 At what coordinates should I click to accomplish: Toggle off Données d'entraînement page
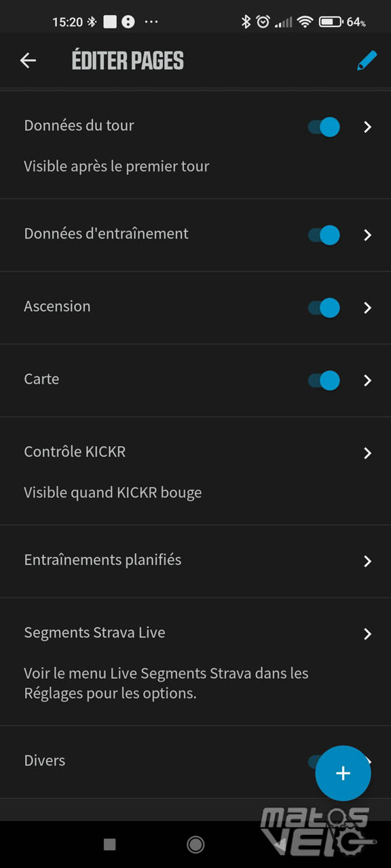(324, 235)
